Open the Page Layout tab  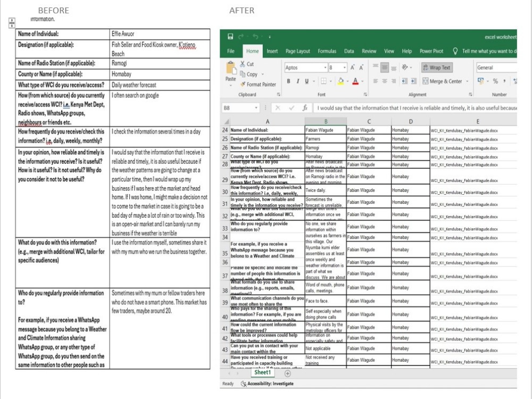pos(297,51)
